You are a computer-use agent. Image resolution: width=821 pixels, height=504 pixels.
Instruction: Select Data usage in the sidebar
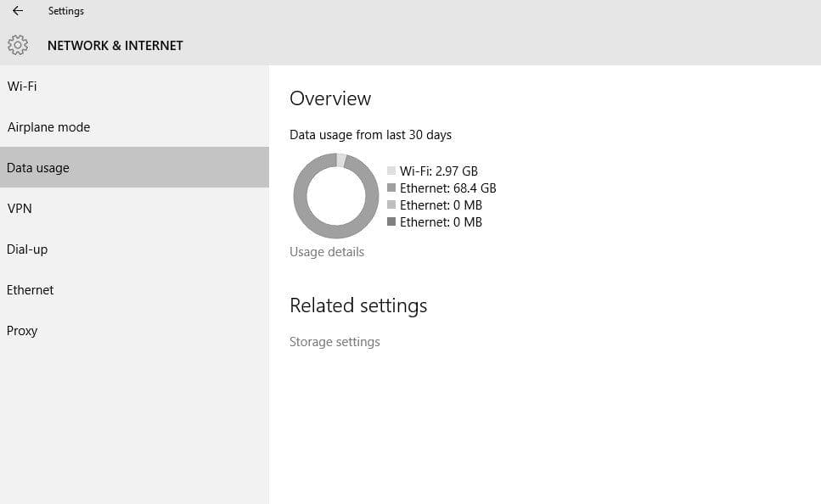pyautogui.click(x=38, y=167)
